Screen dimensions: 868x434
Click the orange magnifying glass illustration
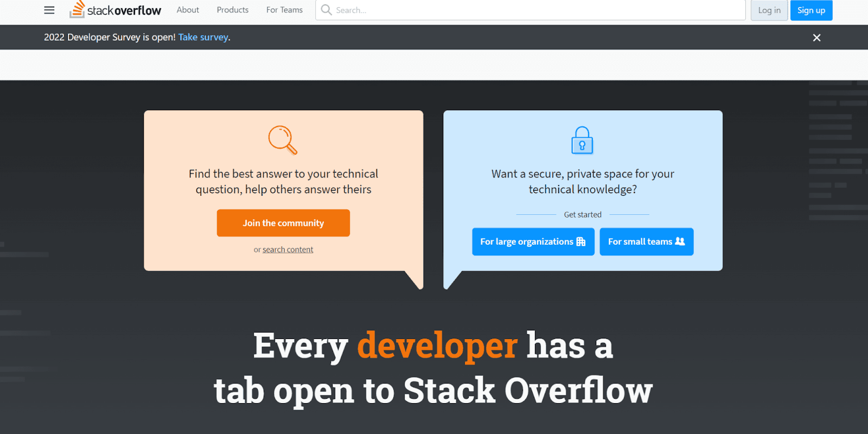283,140
